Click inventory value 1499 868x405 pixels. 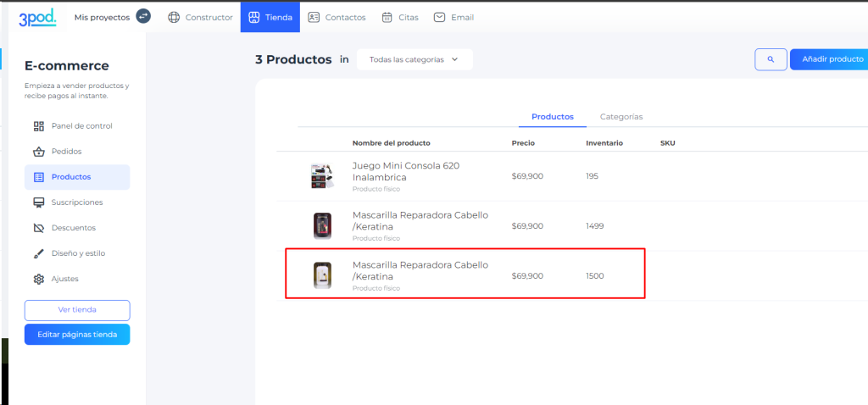(x=595, y=226)
